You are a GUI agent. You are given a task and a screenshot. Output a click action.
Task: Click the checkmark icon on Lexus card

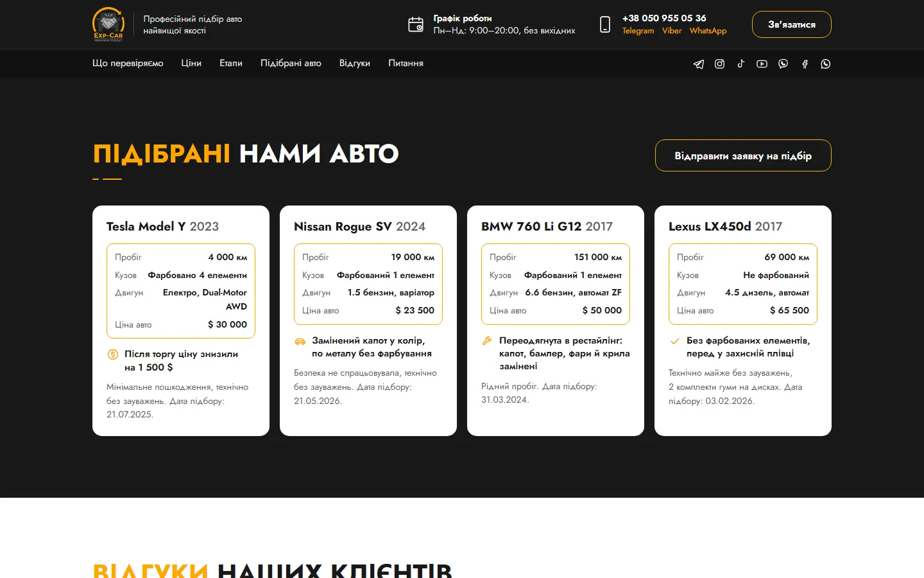674,341
